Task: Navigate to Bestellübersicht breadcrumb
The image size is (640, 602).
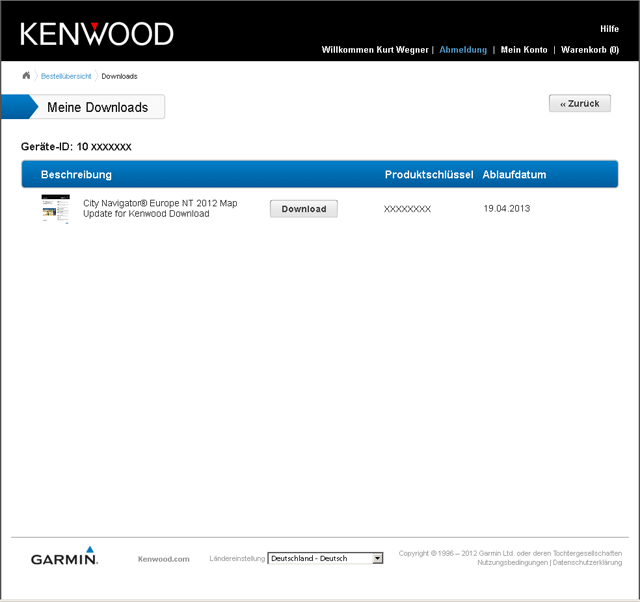Action: coord(66,76)
